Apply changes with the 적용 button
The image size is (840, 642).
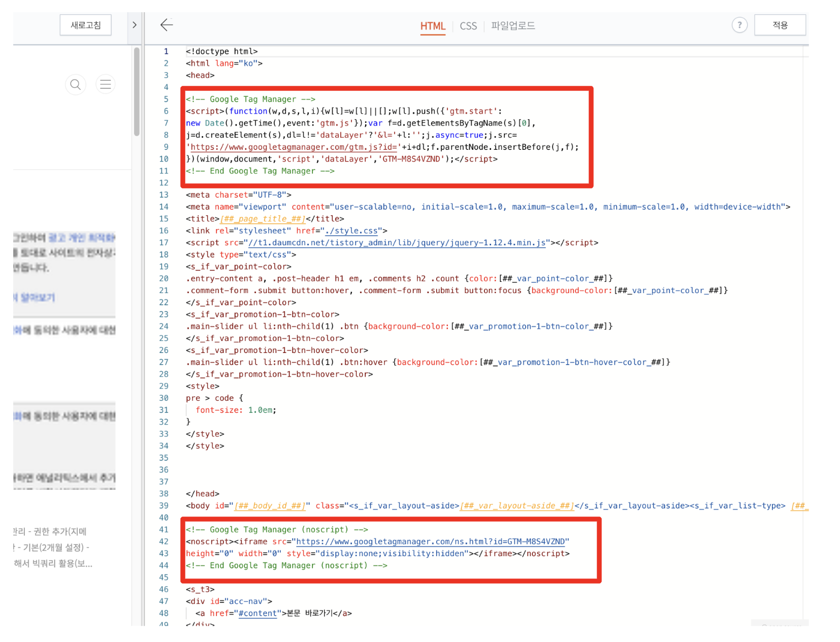pos(780,25)
